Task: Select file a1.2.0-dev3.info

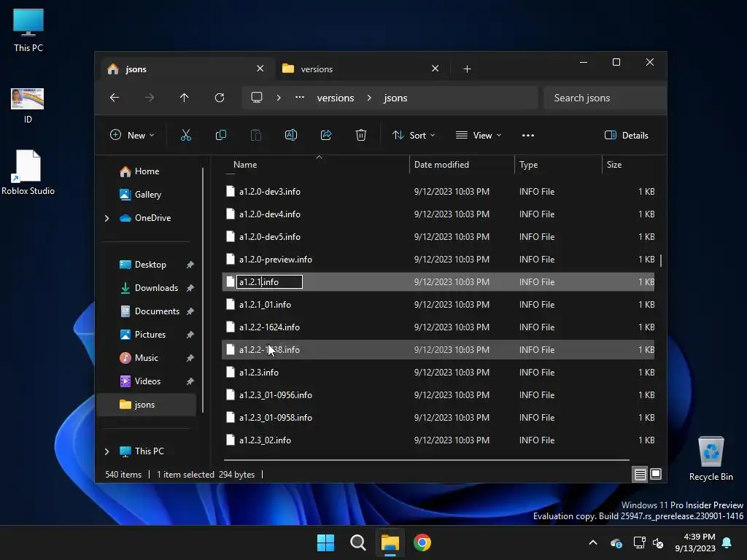Action: coord(438,192)
